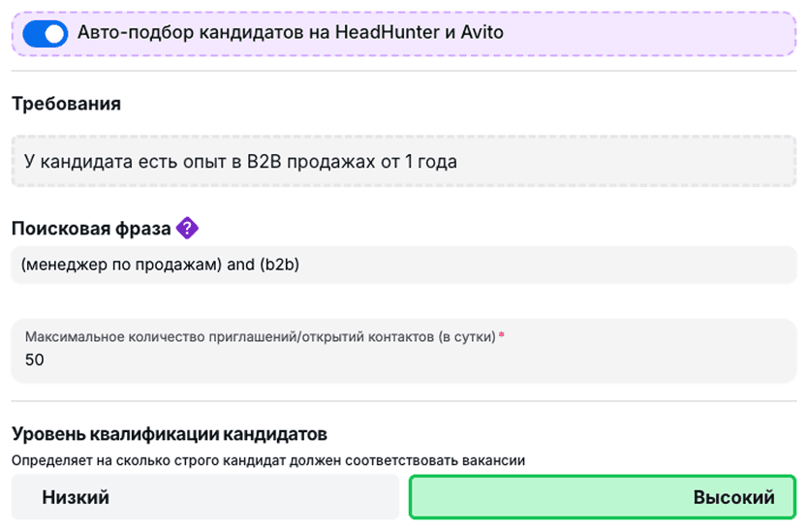
Task: Focus the maximum daily invitations field
Action: 403,360
